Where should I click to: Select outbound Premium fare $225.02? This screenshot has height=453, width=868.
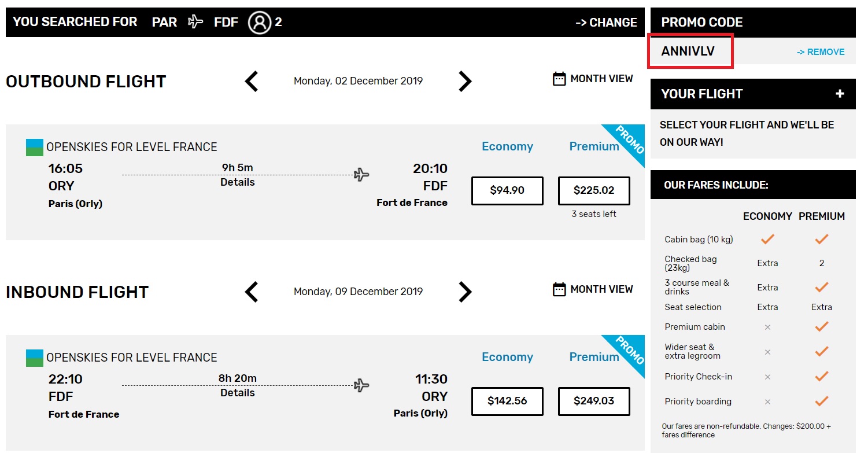594,190
